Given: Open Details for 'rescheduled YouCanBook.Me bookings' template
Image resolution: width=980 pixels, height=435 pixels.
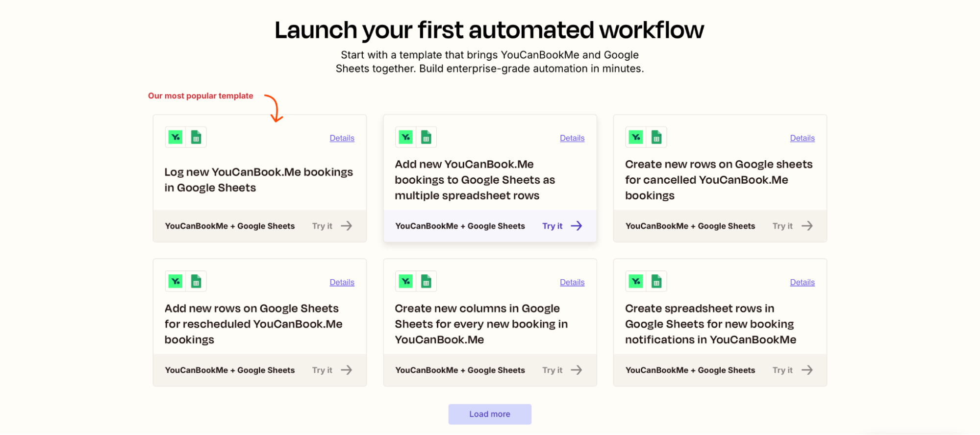Looking at the screenshot, I should pos(342,282).
